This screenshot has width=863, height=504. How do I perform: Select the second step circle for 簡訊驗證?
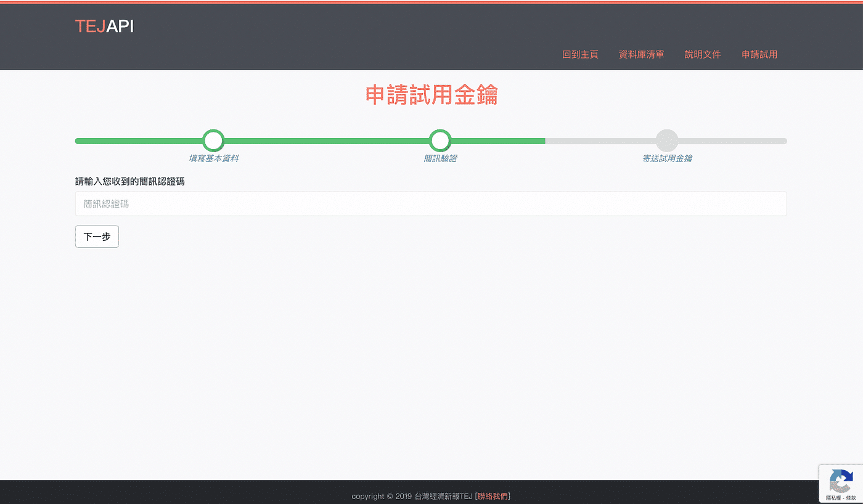440,140
